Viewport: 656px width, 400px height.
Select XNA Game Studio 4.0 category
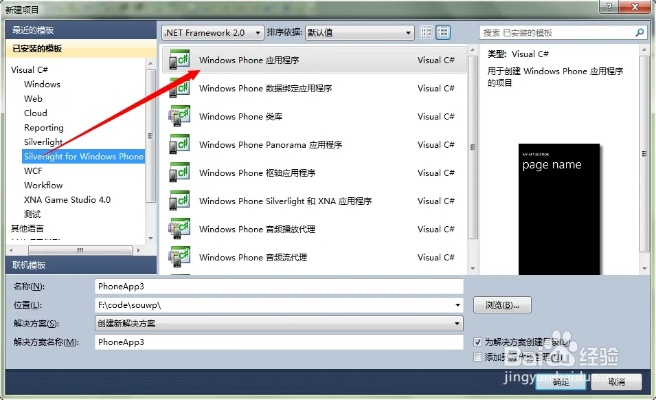click(x=67, y=200)
